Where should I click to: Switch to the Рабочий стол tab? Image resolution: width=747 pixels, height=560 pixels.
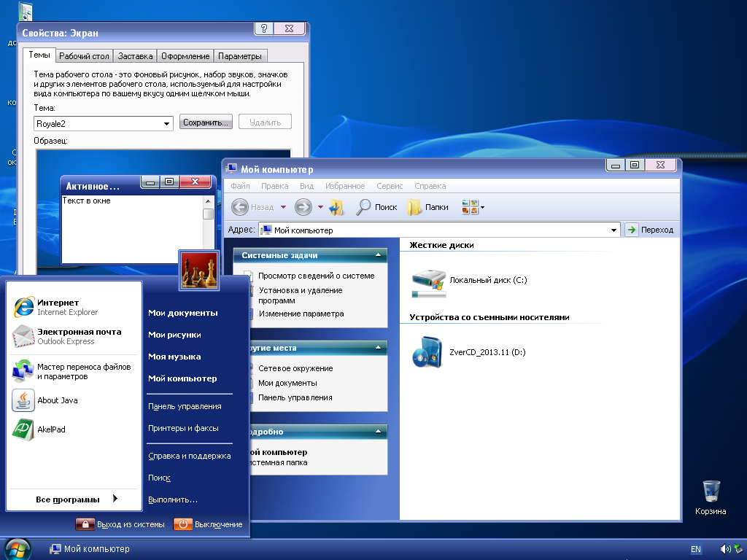point(84,56)
